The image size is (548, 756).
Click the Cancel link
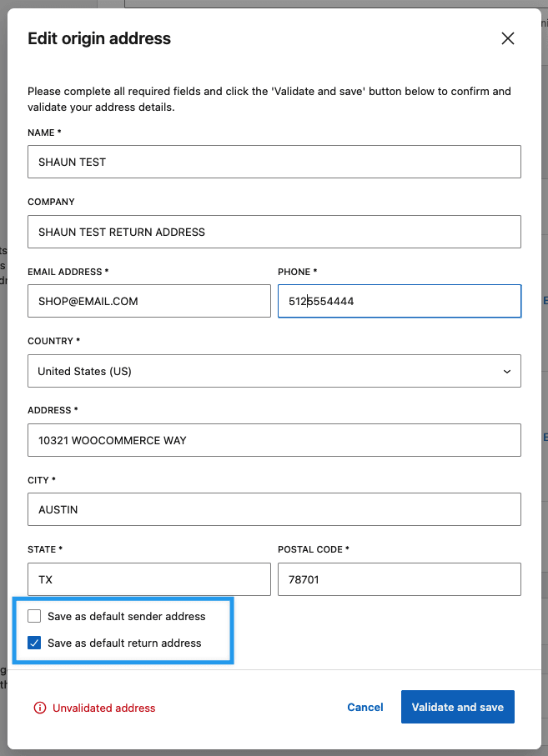(x=365, y=708)
